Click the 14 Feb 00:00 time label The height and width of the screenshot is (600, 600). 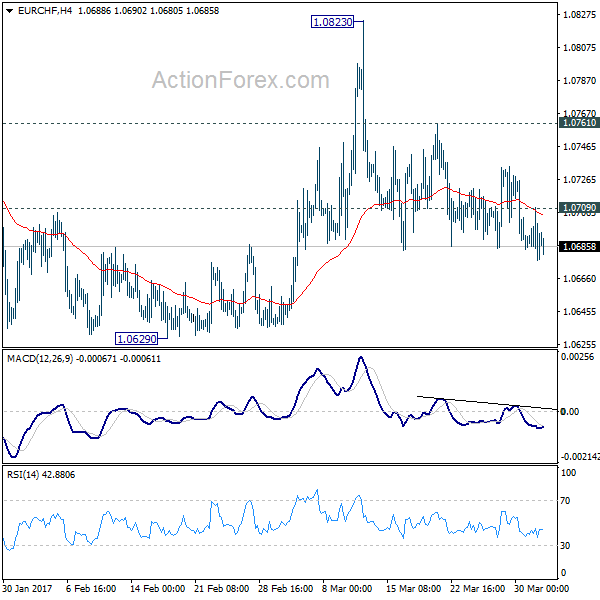pos(157,588)
